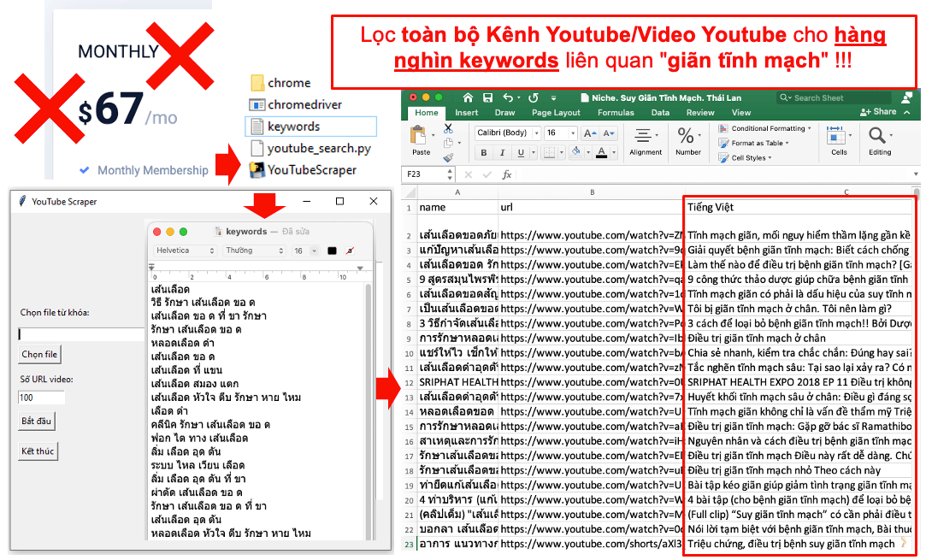Expand the formula bar arrow

pyautogui.click(x=916, y=174)
